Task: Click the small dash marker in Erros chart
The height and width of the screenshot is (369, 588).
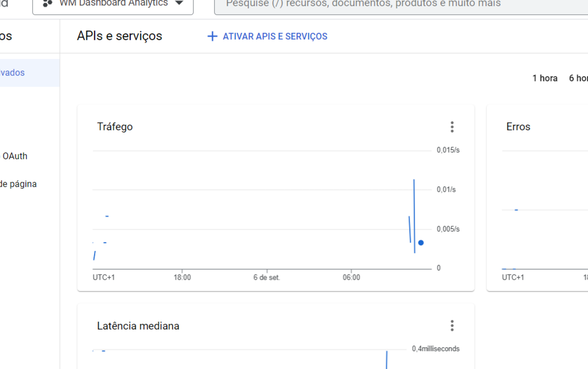Action: 516,210
